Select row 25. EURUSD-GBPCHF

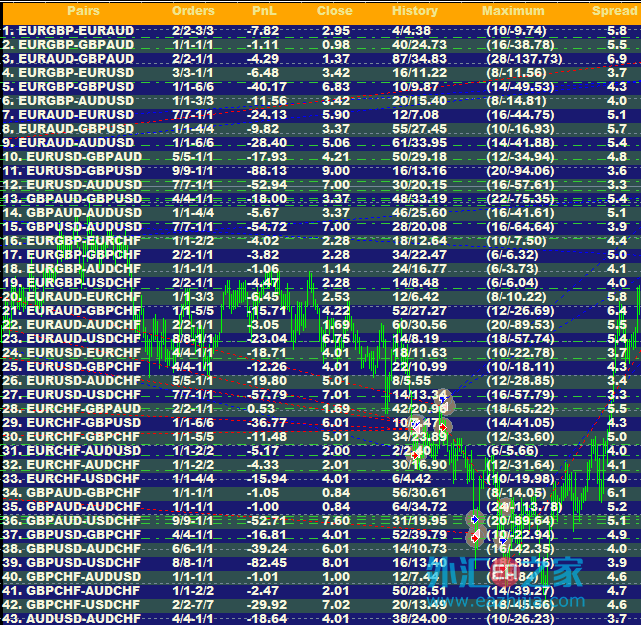click(x=322, y=367)
